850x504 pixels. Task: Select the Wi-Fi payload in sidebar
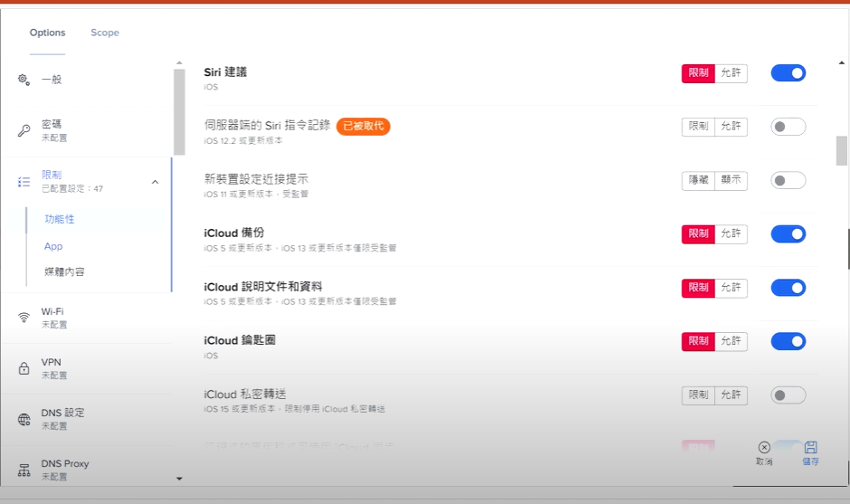87,319
